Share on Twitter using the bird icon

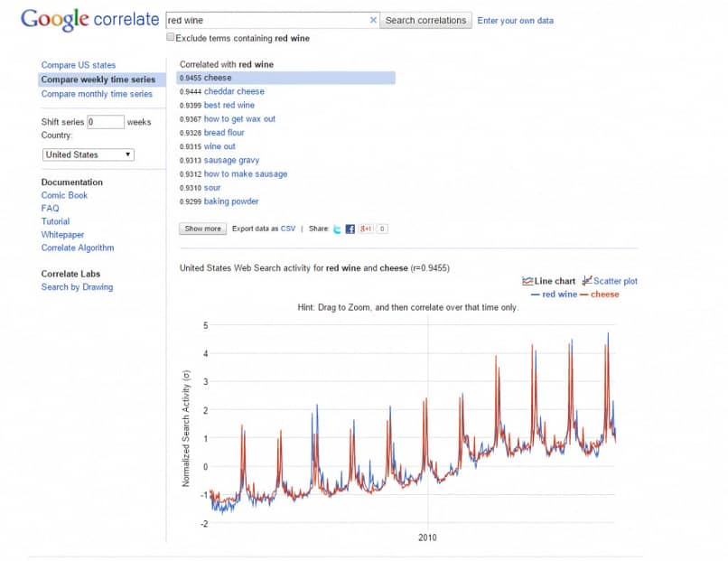(x=337, y=229)
